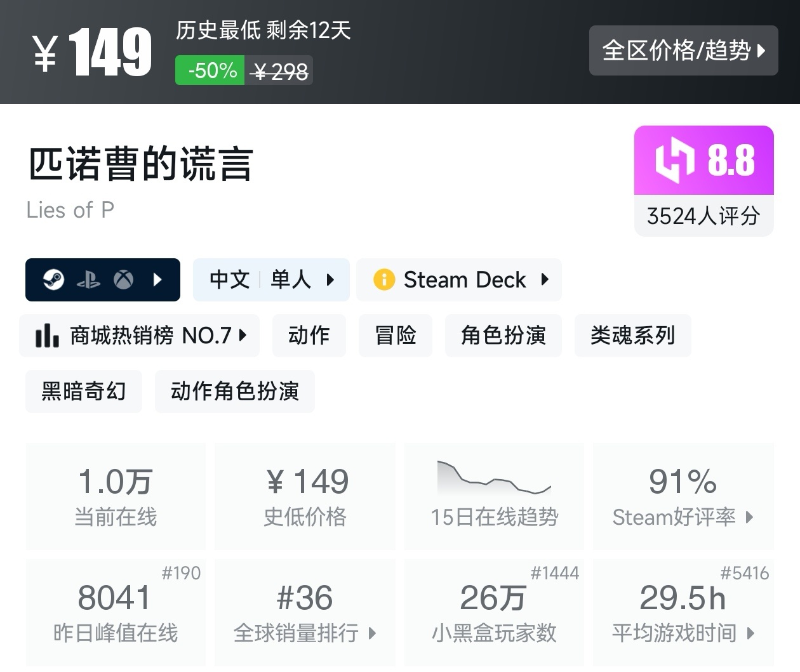
Task: Expand the 中文 单人 language details
Action: pos(271,280)
